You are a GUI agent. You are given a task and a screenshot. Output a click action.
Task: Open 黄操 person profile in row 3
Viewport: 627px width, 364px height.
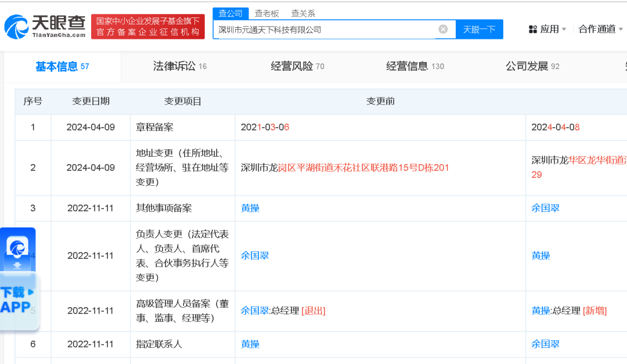point(250,208)
